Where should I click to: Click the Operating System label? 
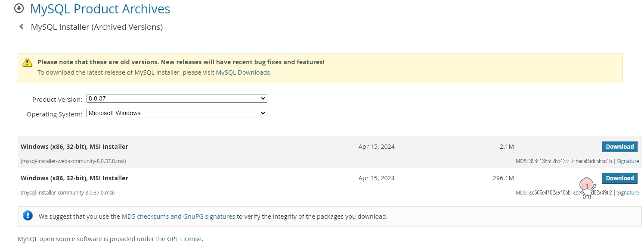54,114
